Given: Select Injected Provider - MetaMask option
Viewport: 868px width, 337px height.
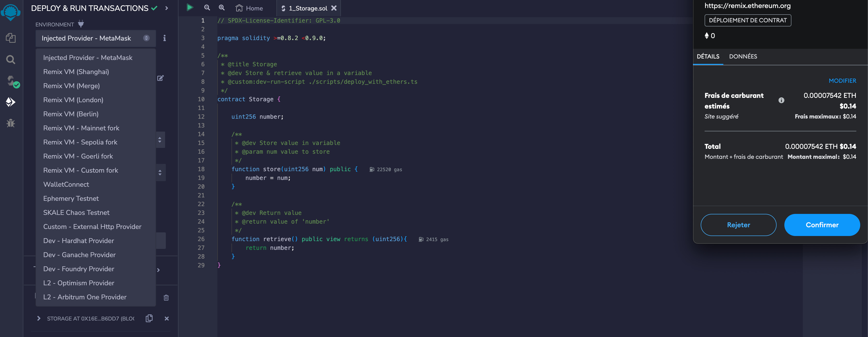Looking at the screenshot, I should 96,58.
